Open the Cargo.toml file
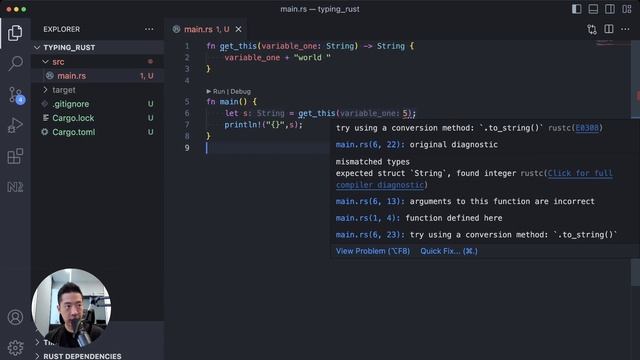The width and height of the screenshot is (640, 360). 98,132
